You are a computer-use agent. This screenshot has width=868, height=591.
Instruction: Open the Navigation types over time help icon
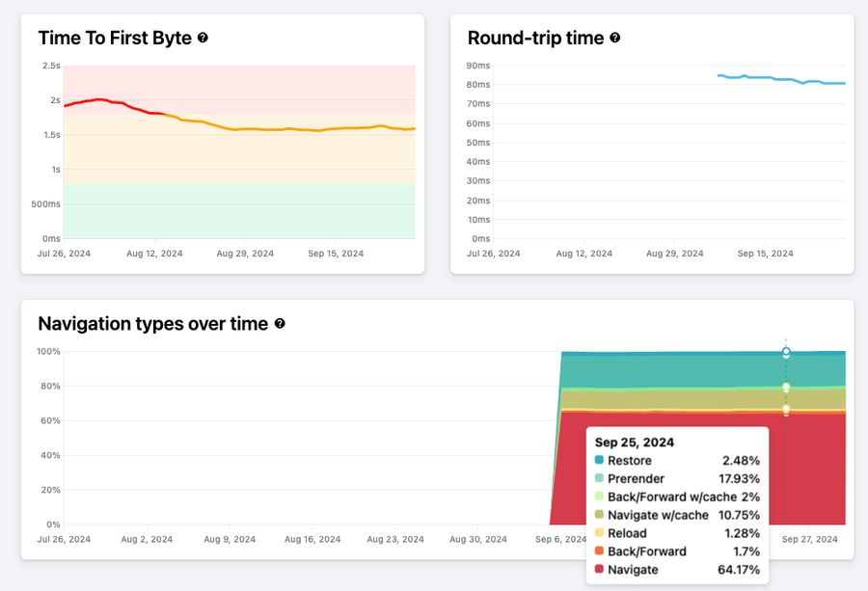(280, 324)
